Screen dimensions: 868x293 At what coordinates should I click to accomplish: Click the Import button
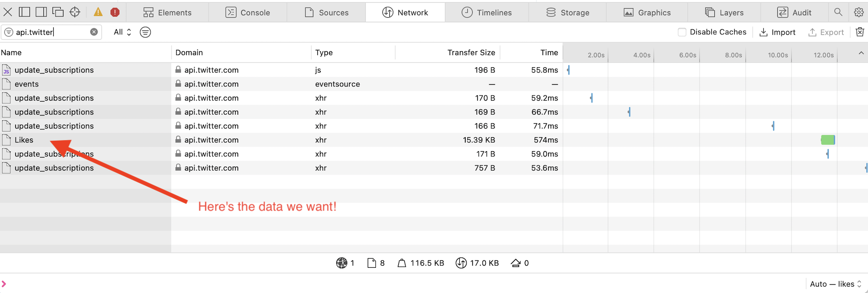[x=777, y=32]
